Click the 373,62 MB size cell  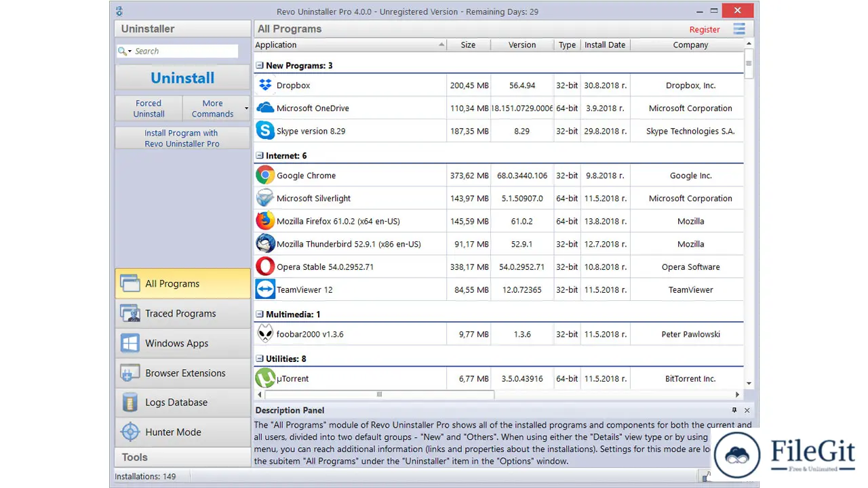point(469,176)
